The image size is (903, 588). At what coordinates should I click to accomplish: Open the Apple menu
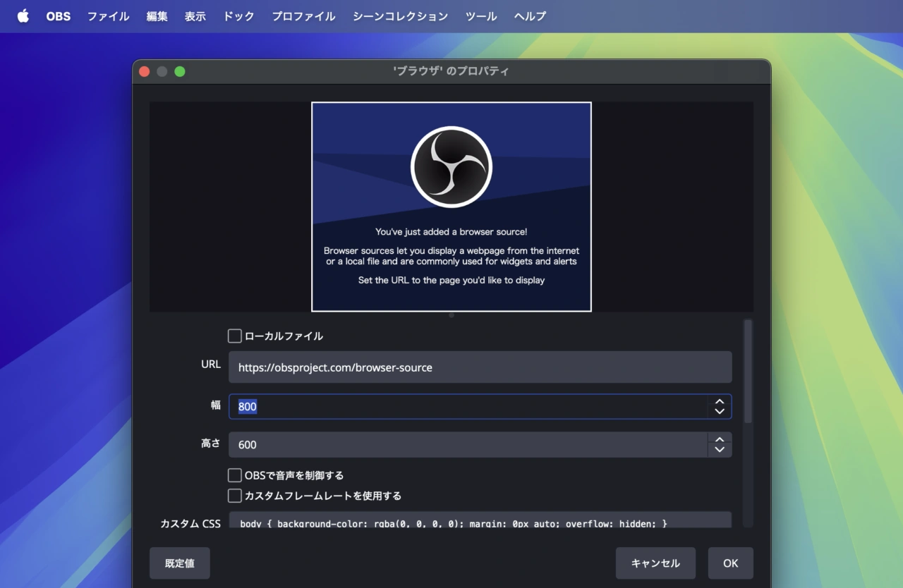click(23, 16)
